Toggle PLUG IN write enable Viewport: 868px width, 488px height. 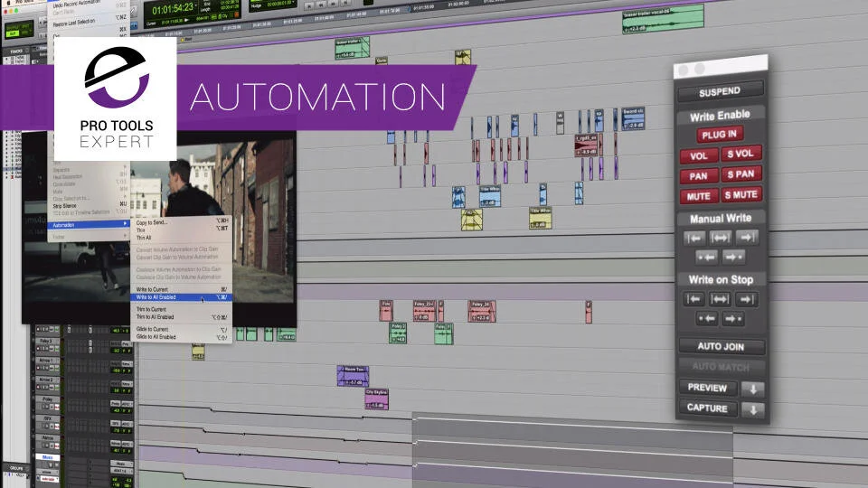coord(720,135)
